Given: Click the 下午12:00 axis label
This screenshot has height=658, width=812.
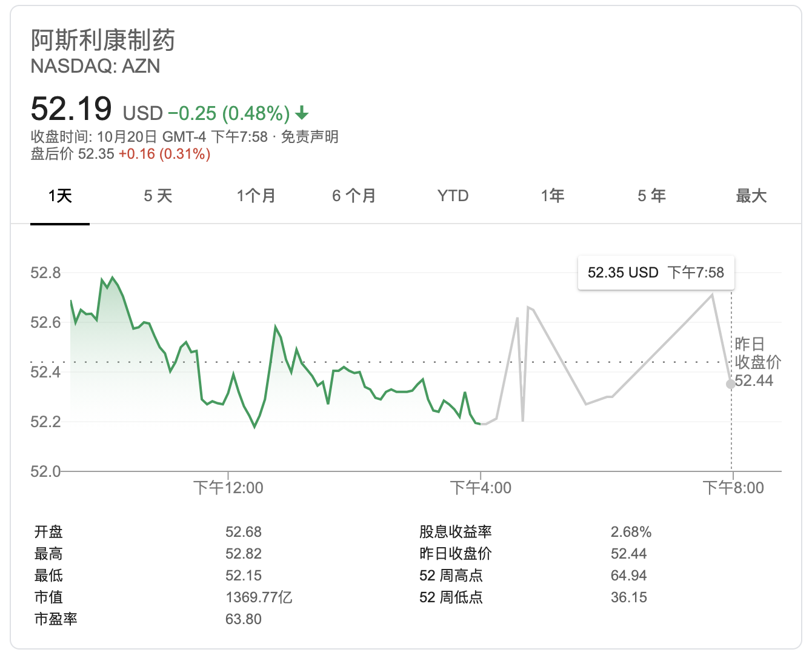Looking at the screenshot, I should [x=228, y=488].
